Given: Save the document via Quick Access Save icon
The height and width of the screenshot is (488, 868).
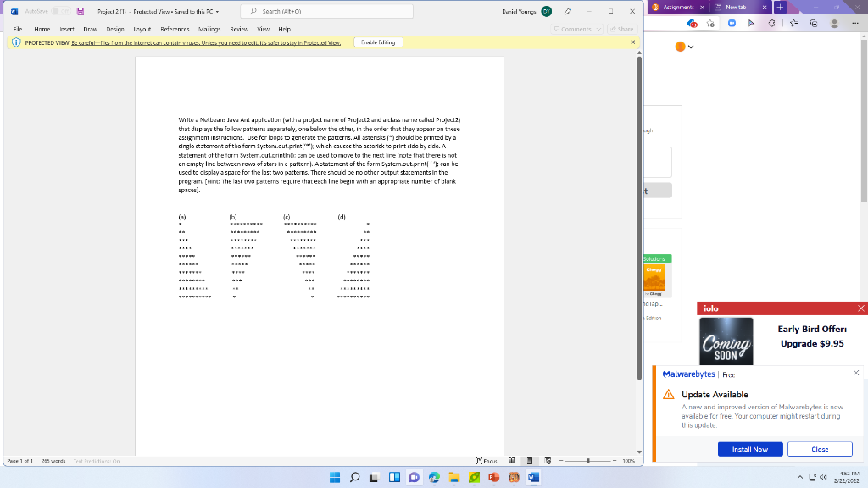Looking at the screenshot, I should pos(80,11).
